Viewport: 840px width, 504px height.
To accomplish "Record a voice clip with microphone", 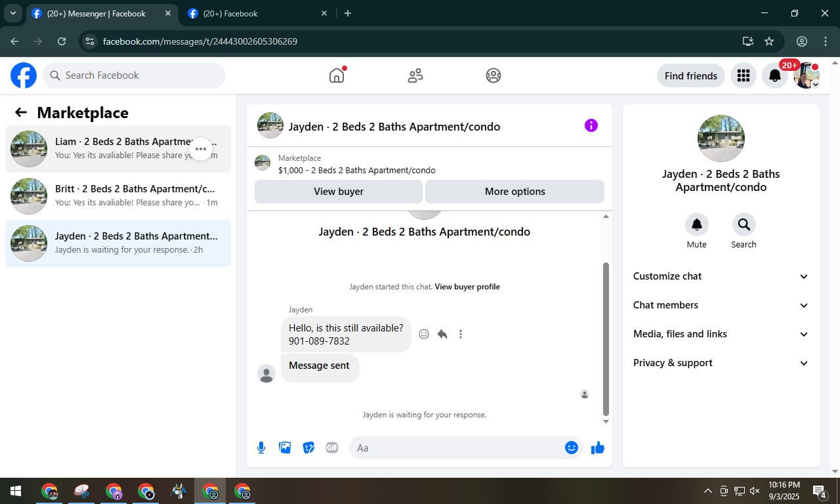I will (261, 448).
